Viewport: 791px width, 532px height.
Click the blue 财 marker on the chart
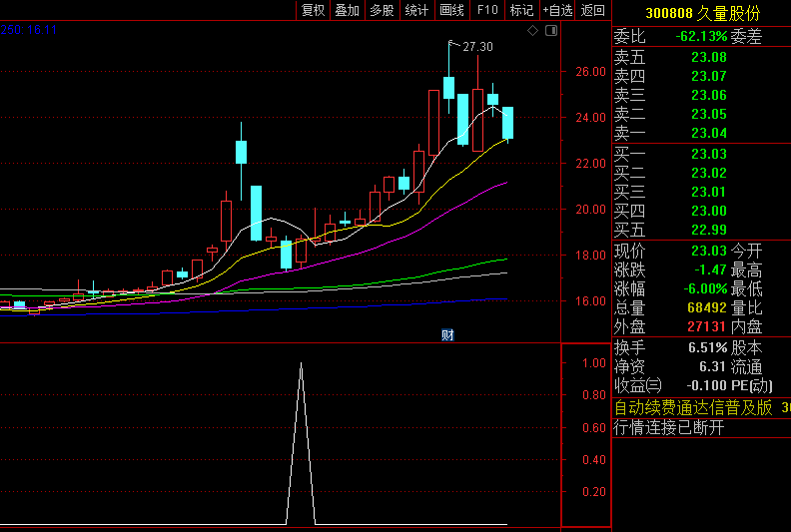click(x=447, y=334)
